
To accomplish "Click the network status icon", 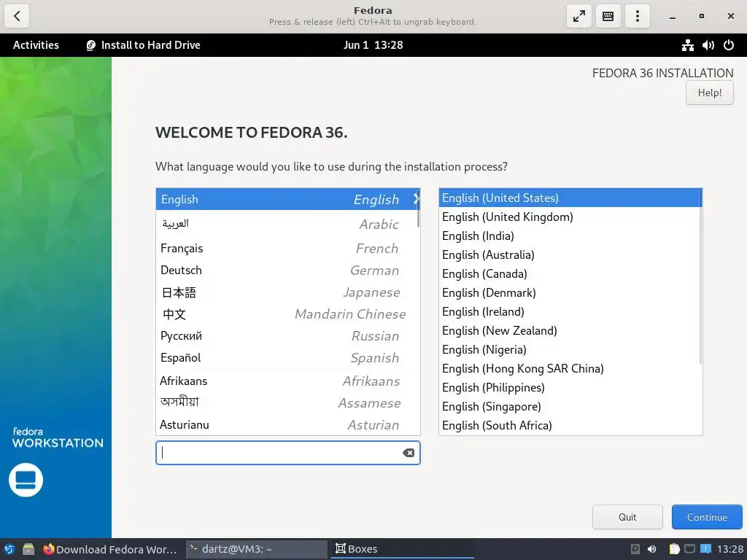I will coord(687,45).
